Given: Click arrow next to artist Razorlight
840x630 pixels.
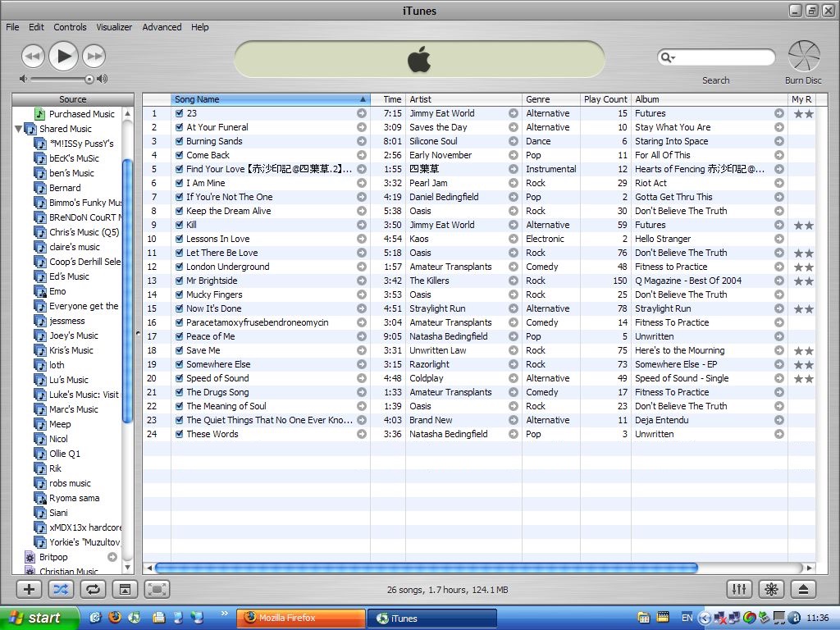Looking at the screenshot, I should click(x=514, y=364).
